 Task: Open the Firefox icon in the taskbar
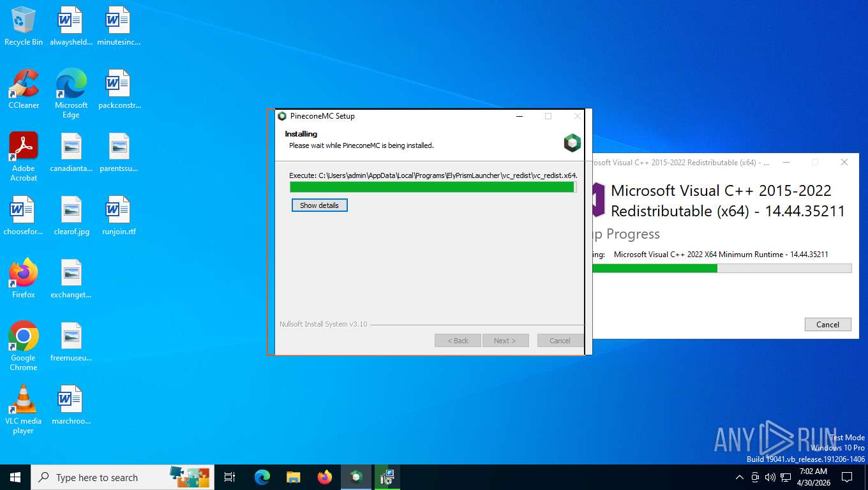tap(325, 477)
